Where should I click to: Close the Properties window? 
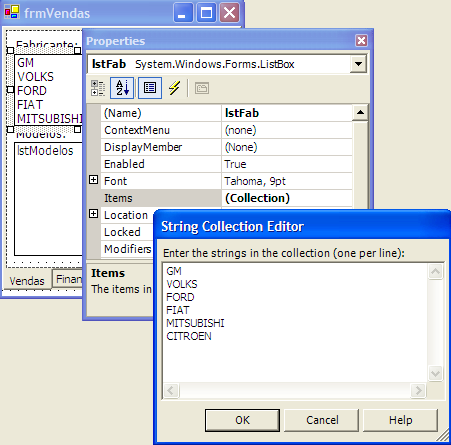pyautogui.click(x=362, y=41)
